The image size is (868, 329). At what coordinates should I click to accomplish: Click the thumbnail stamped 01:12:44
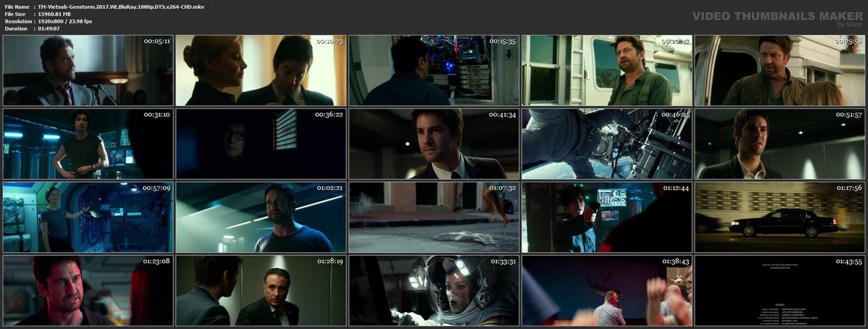(x=607, y=217)
